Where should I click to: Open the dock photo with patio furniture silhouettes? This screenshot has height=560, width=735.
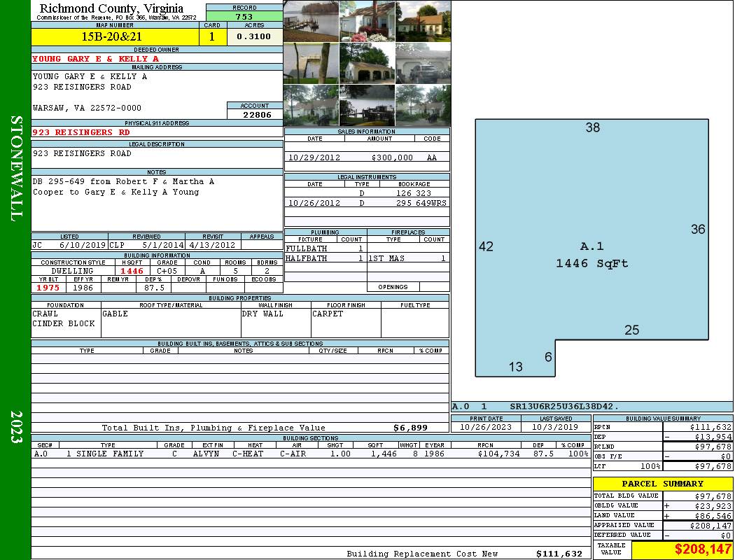tap(367, 106)
